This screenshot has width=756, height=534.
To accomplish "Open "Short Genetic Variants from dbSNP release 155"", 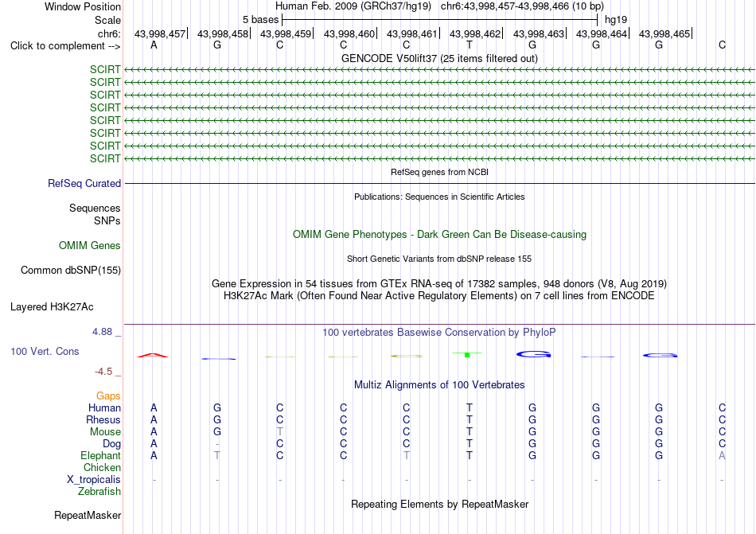I will pyautogui.click(x=439, y=259).
